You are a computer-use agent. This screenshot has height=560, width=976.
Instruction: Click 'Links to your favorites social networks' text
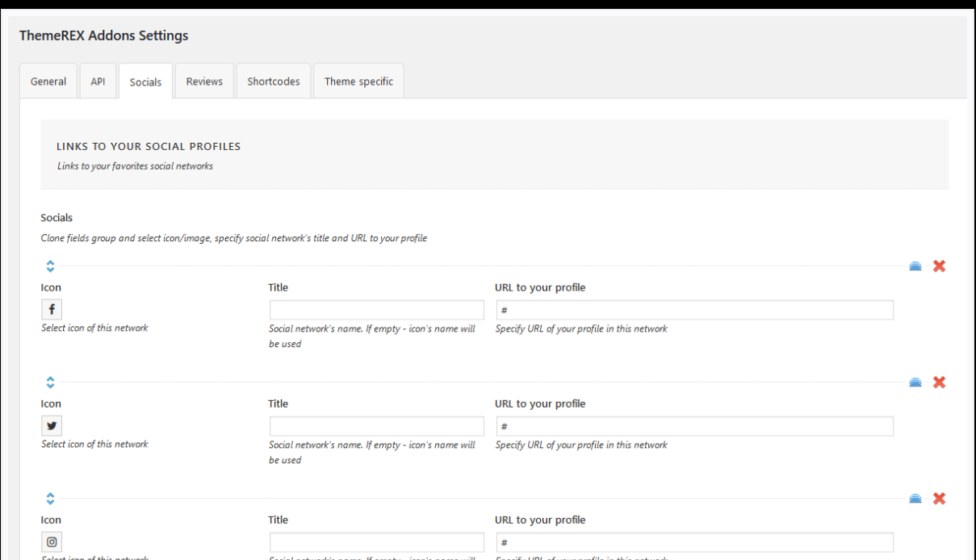coord(135,166)
